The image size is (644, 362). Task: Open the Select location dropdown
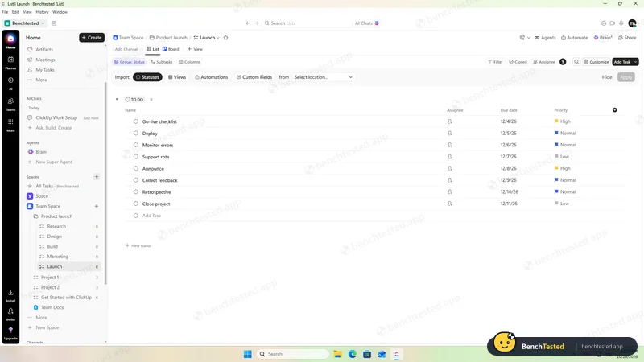click(323, 77)
